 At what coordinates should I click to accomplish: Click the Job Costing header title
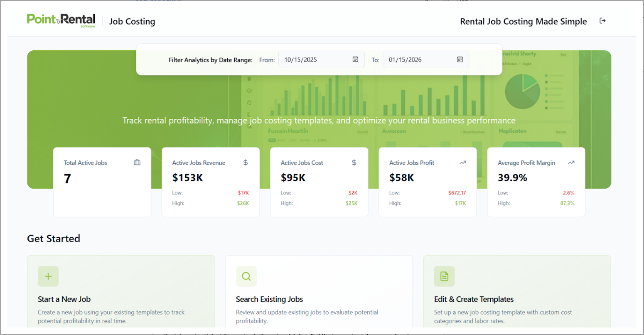point(132,22)
